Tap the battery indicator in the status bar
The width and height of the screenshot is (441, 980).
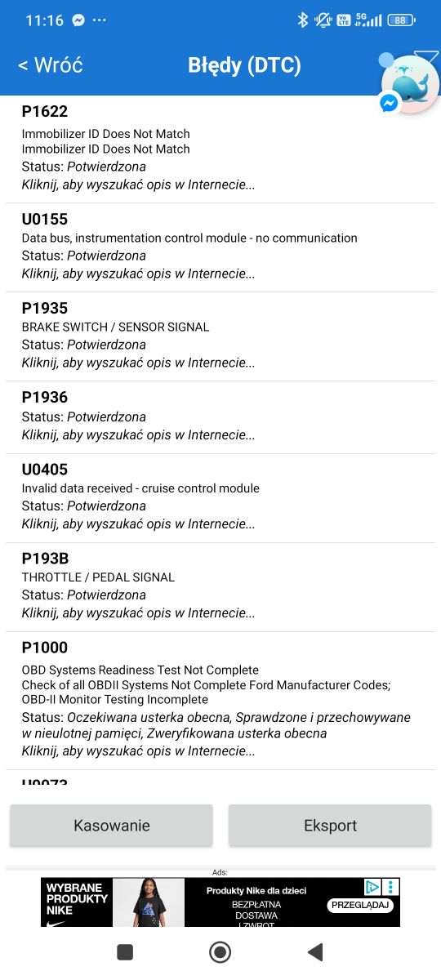point(401,20)
